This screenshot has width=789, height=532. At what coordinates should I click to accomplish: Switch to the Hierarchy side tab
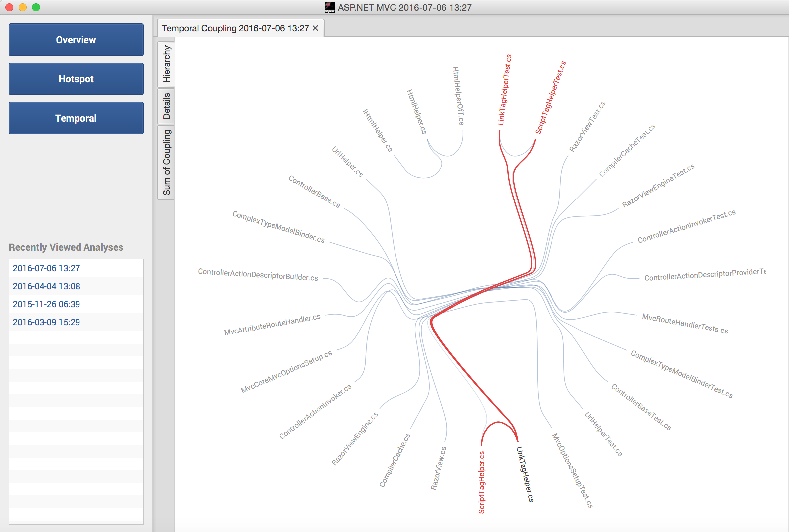point(166,64)
